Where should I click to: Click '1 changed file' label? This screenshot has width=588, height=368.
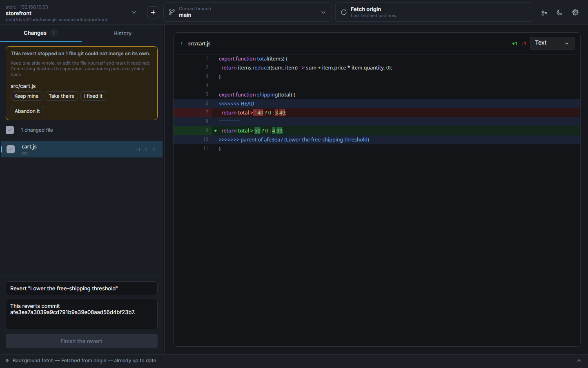[x=37, y=130]
